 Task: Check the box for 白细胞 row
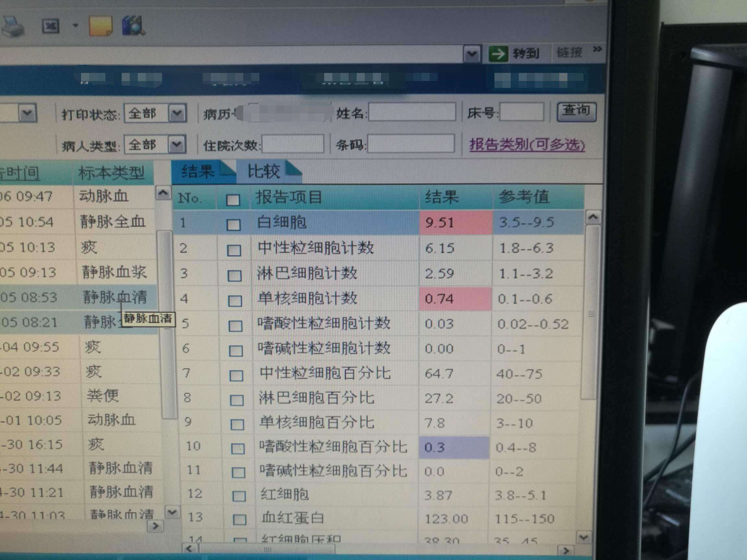point(233,224)
